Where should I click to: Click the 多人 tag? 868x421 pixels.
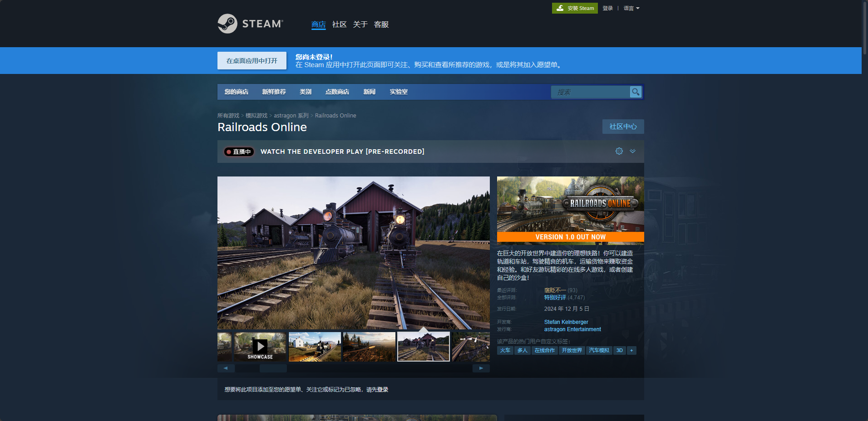pos(523,350)
